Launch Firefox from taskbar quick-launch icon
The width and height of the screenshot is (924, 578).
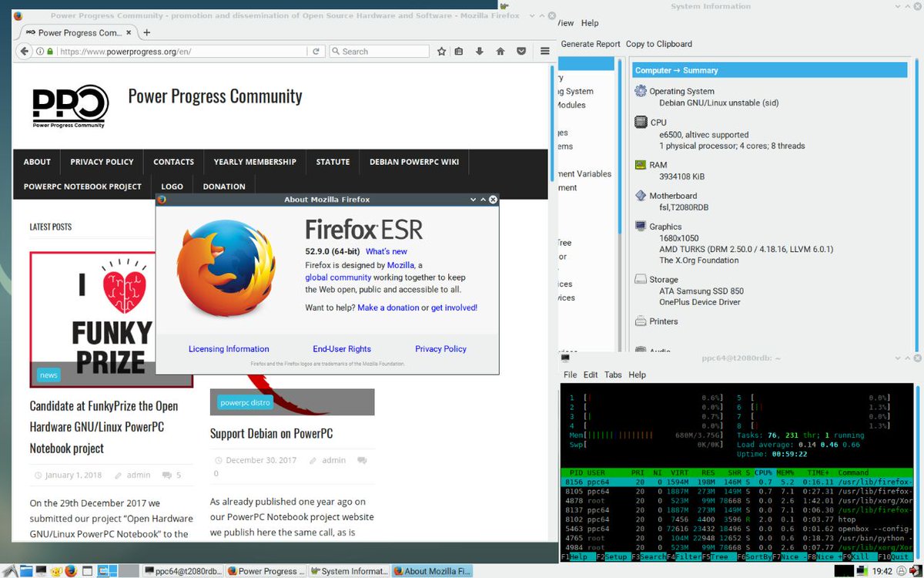pyautogui.click(x=70, y=571)
